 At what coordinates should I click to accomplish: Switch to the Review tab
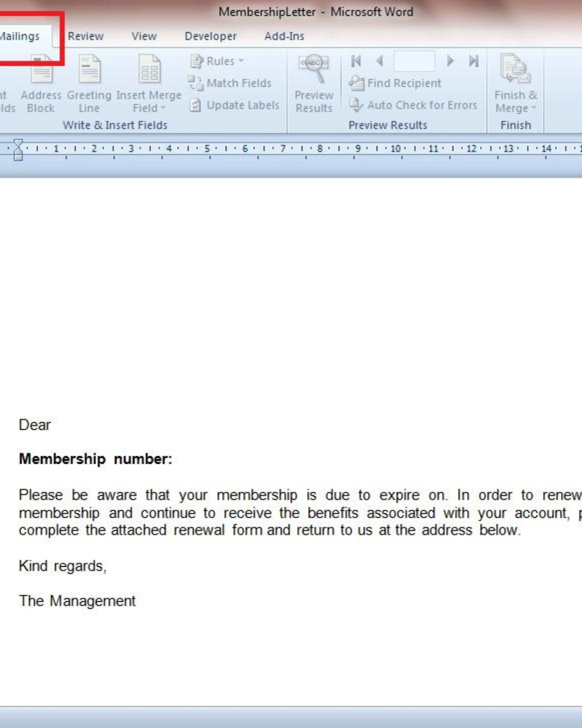tap(86, 36)
